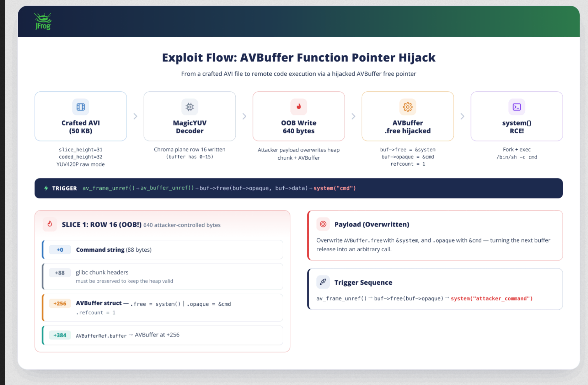Viewport: 588px width, 385px height.
Task: Click the gear icon in AVBuffer card
Action: pos(408,107)
